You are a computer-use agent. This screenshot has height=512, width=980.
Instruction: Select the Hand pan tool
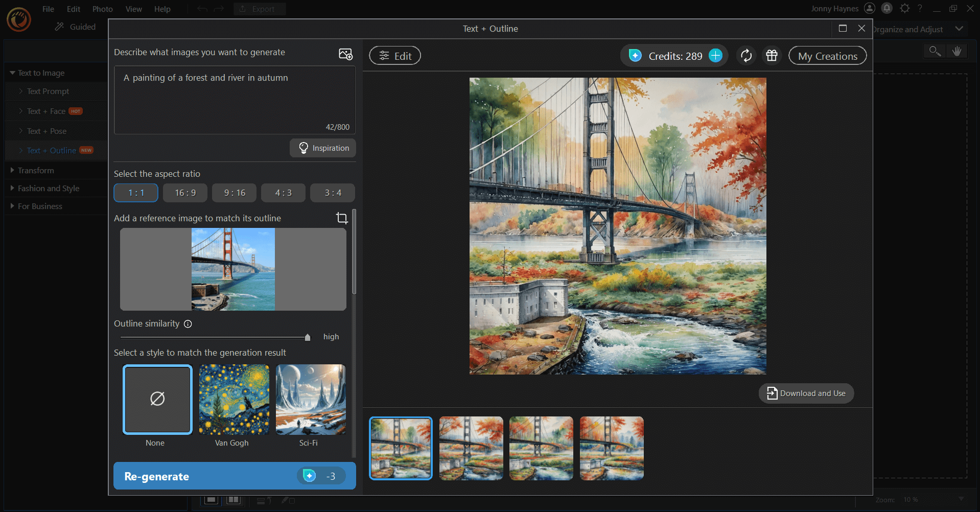958,51
